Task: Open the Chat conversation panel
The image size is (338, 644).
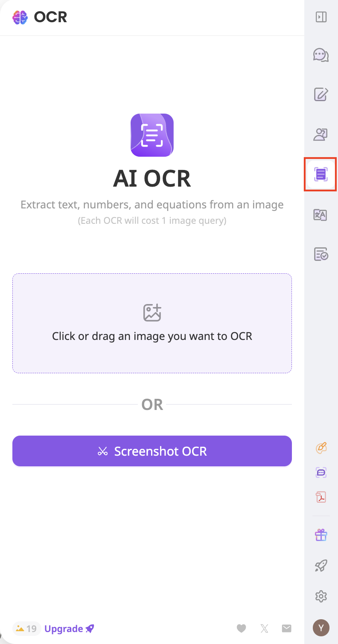Action: [x=321, y=55]
